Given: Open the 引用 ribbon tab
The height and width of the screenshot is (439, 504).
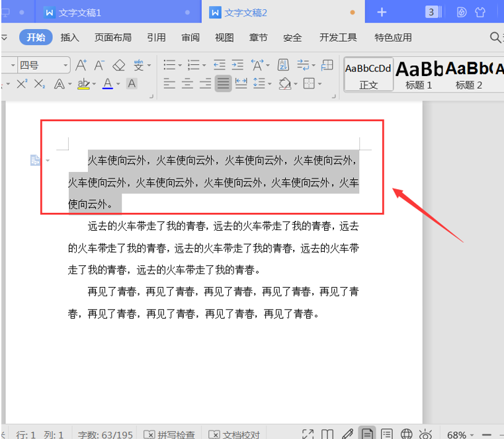Looking at the screenshot, I should coord(156,37).
